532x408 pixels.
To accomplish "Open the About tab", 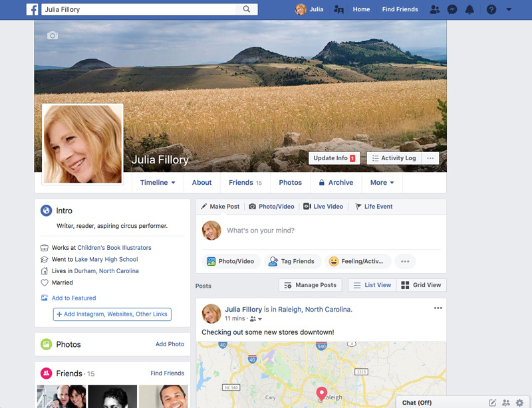I will coord(201,183).
